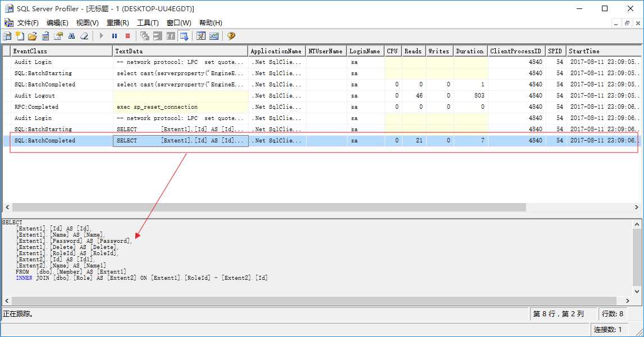This screenshot has height=337, width=644.
Task: Open the 文件(F) menu
Action: tap(28, 23)
